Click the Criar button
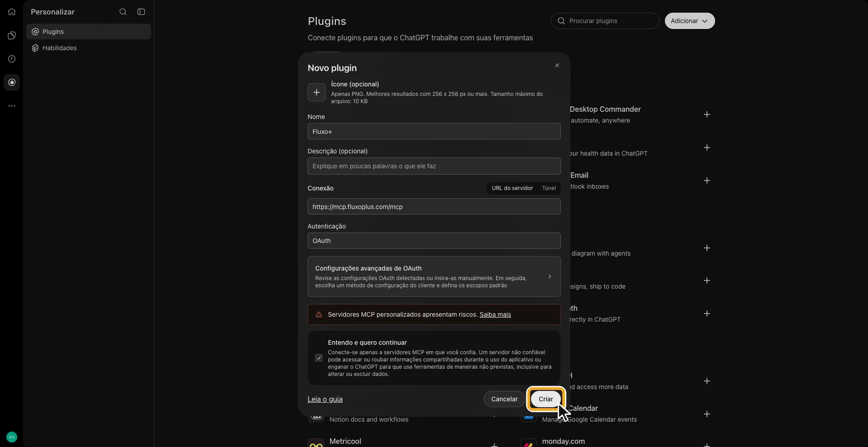This screenshot has width=868, height=447. tap(546, 399)
